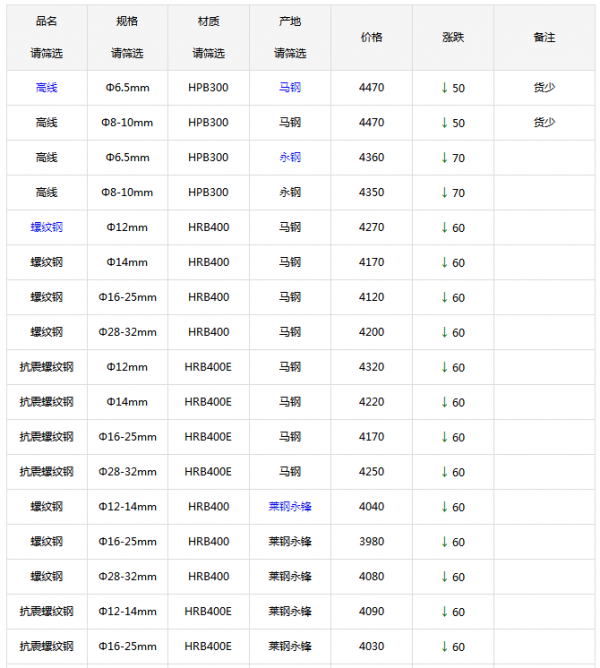Open the blue 马钢 link in first row

(x=290, y=88)
